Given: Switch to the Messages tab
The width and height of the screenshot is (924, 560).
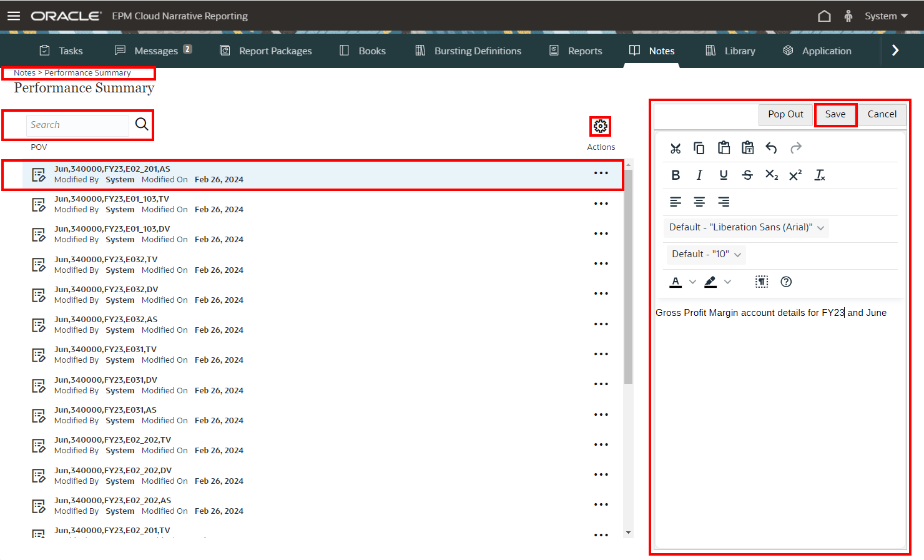Looking at the screenshot, I should [154, 51].
